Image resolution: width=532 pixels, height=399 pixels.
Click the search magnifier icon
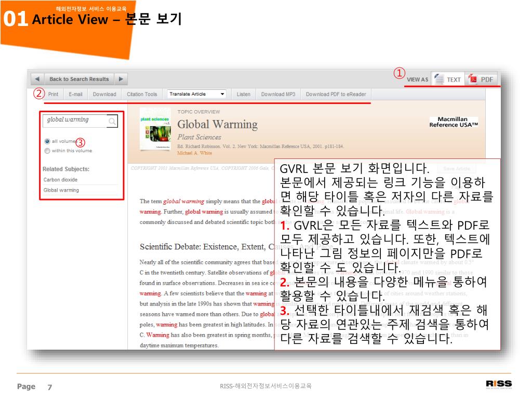click(x=112, y=121)
